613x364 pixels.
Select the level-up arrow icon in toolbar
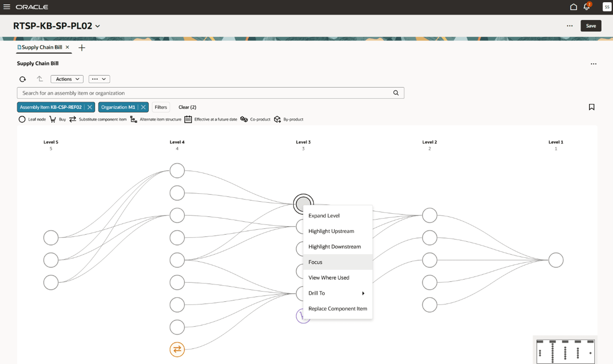click(x=39, y=79)
